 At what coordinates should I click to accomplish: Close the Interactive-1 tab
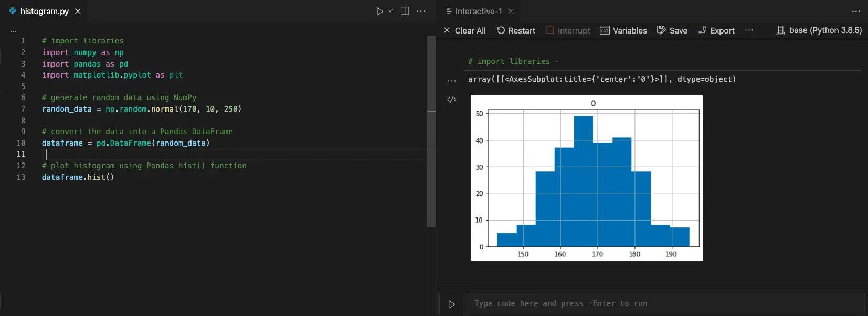[511, 11]
